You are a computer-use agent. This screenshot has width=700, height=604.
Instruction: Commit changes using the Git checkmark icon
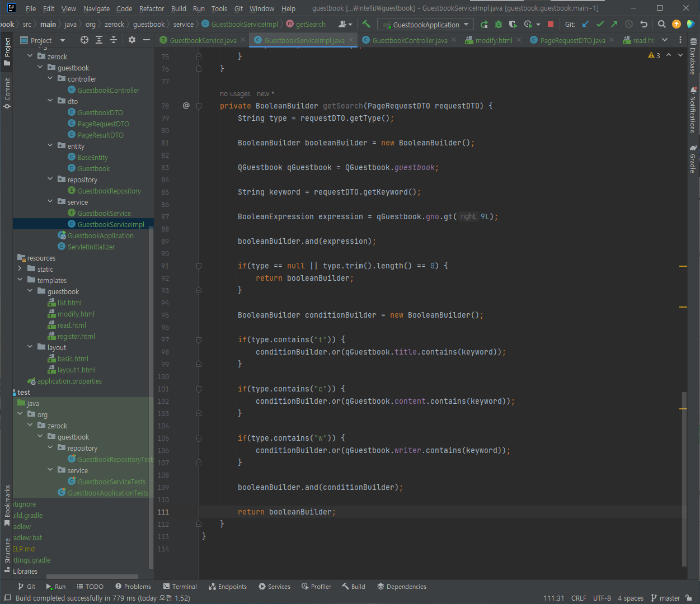click(600, 24)
